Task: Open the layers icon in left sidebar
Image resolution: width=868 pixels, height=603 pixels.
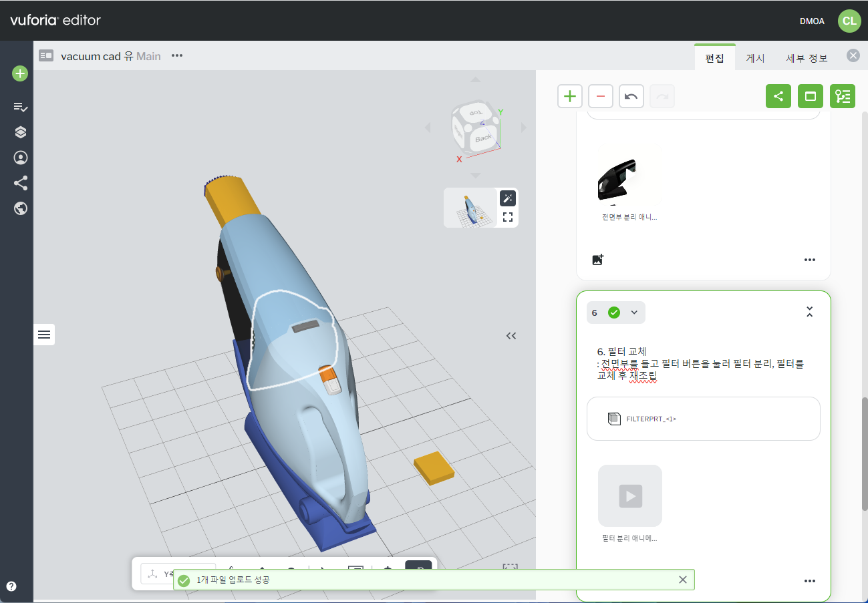Action: click(20, 132)
